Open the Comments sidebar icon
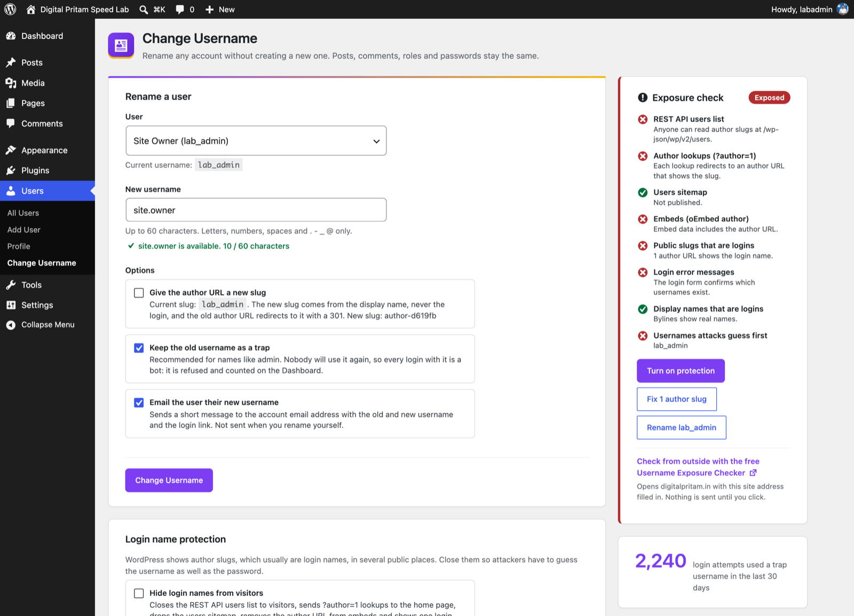This screenshot has width=854, height=616. point(11,123)
